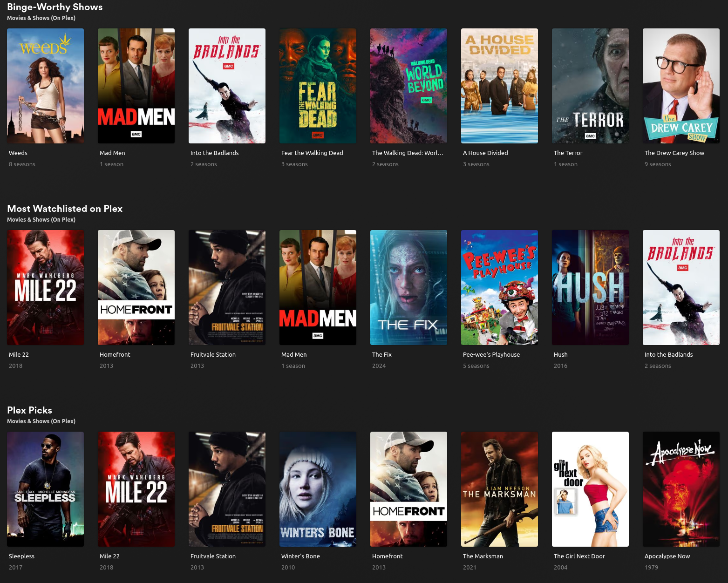Select the Winter's Bone title link
728x583 pixels.
point(300,556)
